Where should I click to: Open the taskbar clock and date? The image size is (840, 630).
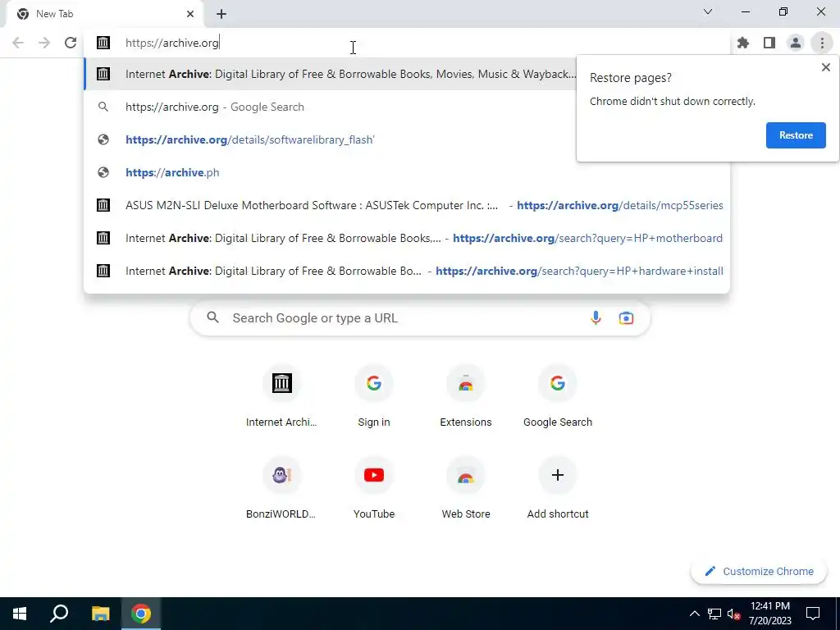(769, 614)
